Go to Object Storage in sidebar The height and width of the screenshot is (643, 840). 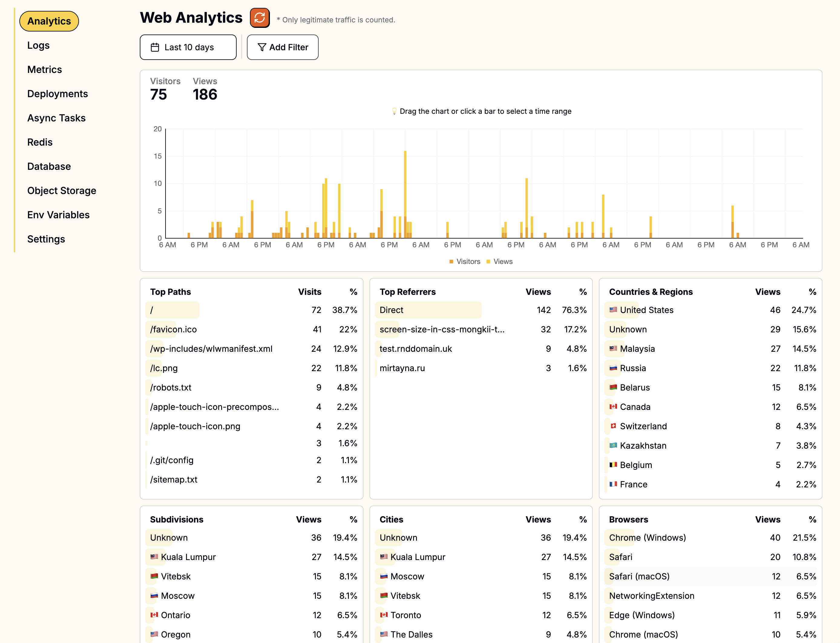point(62,191)
